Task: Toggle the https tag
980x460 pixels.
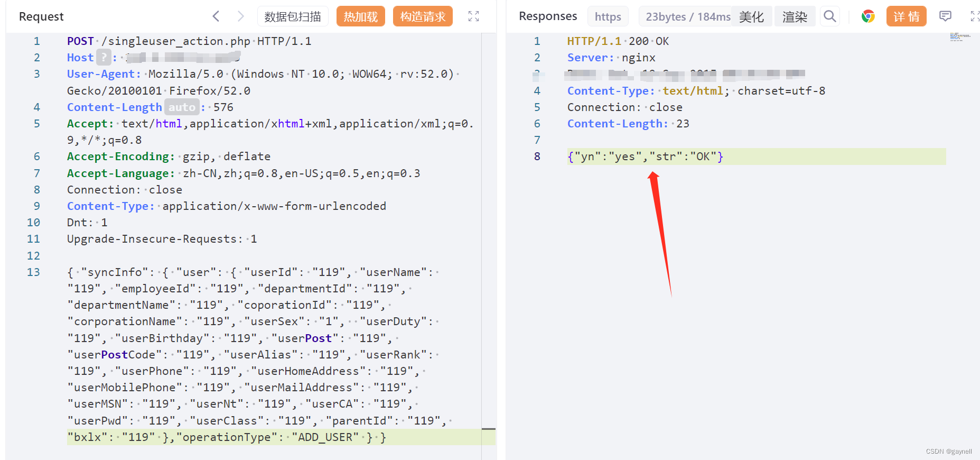Action: point(608,17)
